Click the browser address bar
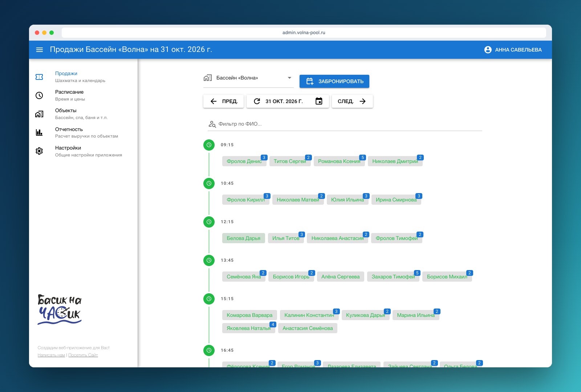Screen dimensions: 581x392 click(304, 33)
